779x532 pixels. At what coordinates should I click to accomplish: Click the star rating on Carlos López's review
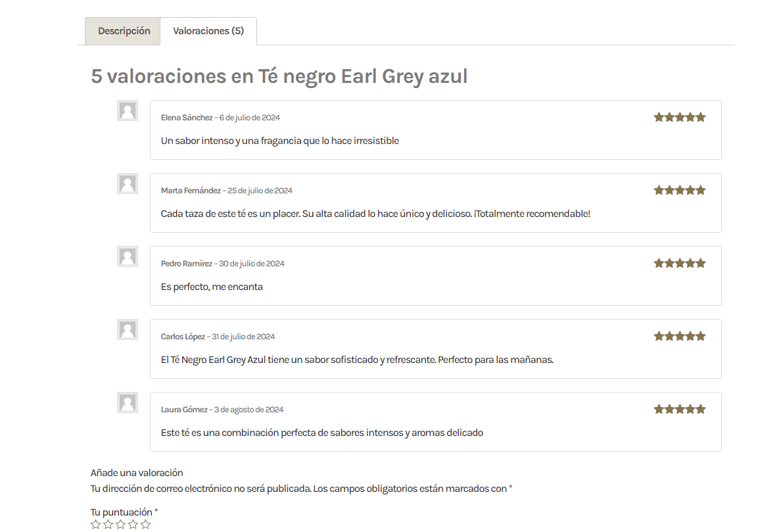click(x=680, y=337)
